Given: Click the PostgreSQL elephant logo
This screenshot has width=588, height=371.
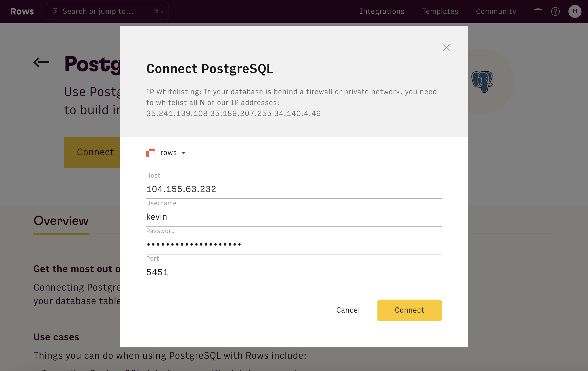Looking at the screenshot, I should point(482,81).
